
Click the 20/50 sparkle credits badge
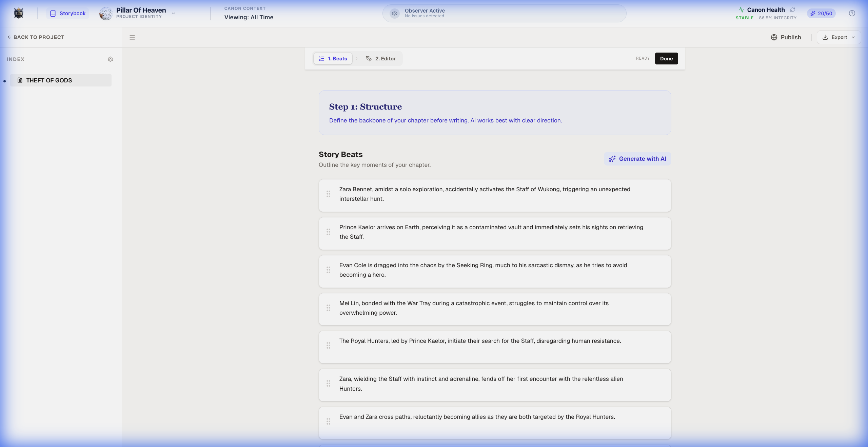(822, 14)
